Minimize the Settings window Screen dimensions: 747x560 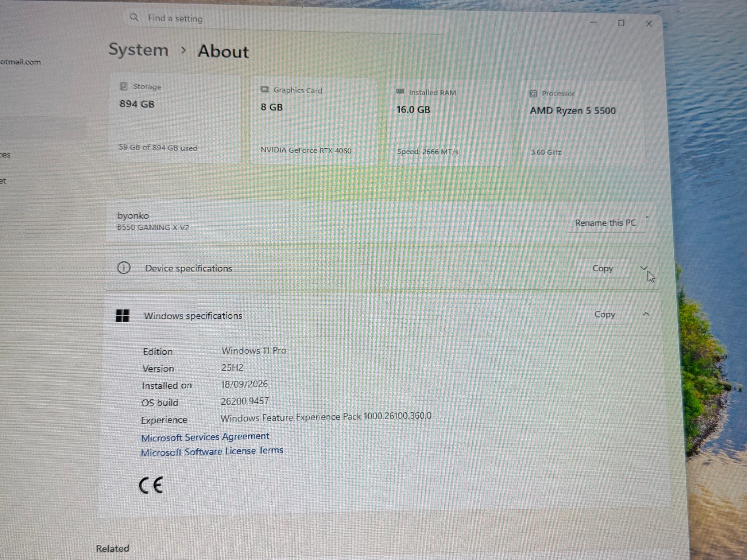coord(593,22)
